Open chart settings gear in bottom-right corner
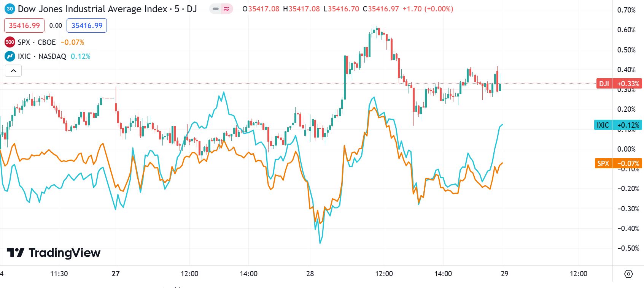The width and height of the screenshot is (644, 288). [x=628, y=274]
